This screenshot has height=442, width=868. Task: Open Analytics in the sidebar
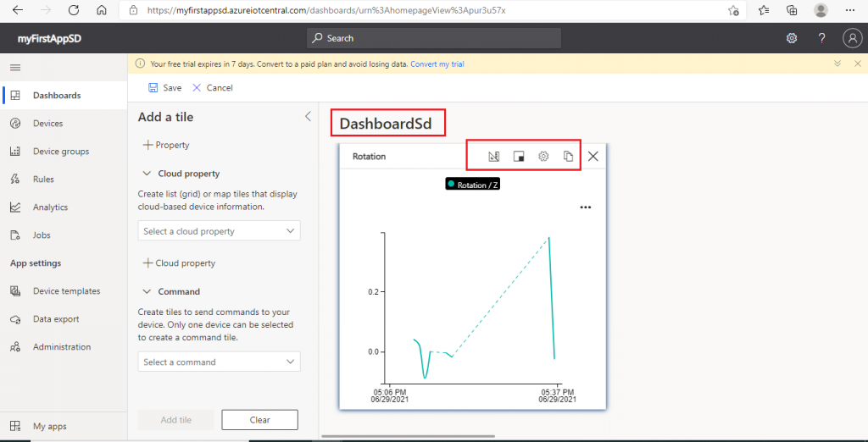(64, 207)
